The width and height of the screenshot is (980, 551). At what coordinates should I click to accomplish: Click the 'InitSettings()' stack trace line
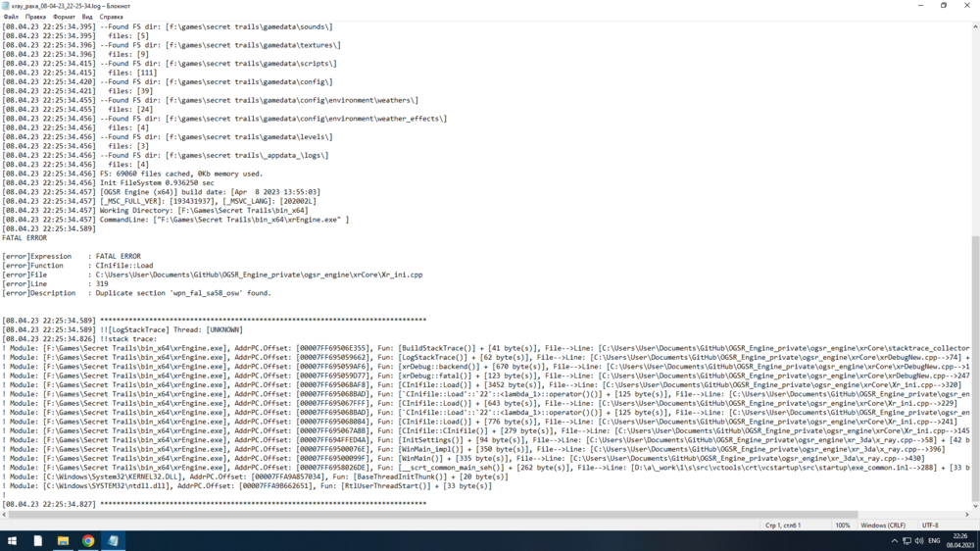(486, 440)
